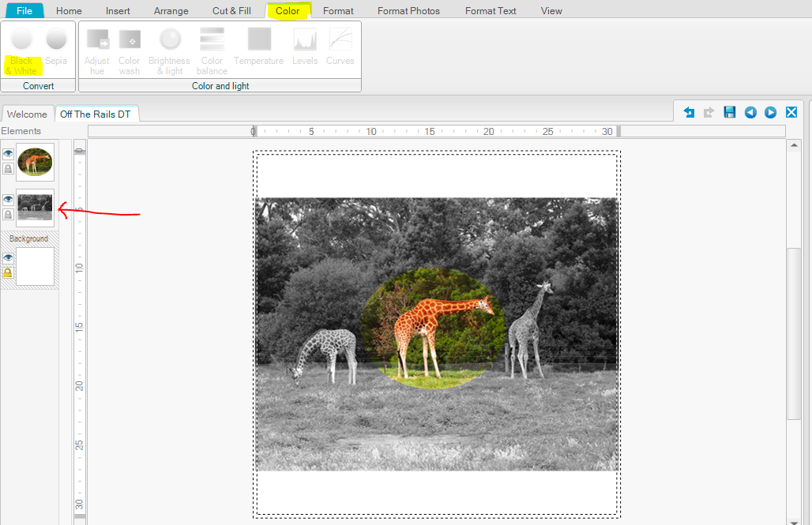The width and height of the screenshot is (812, 525).
Task: Switch to the Home ribbon tab
Action: 69,11
